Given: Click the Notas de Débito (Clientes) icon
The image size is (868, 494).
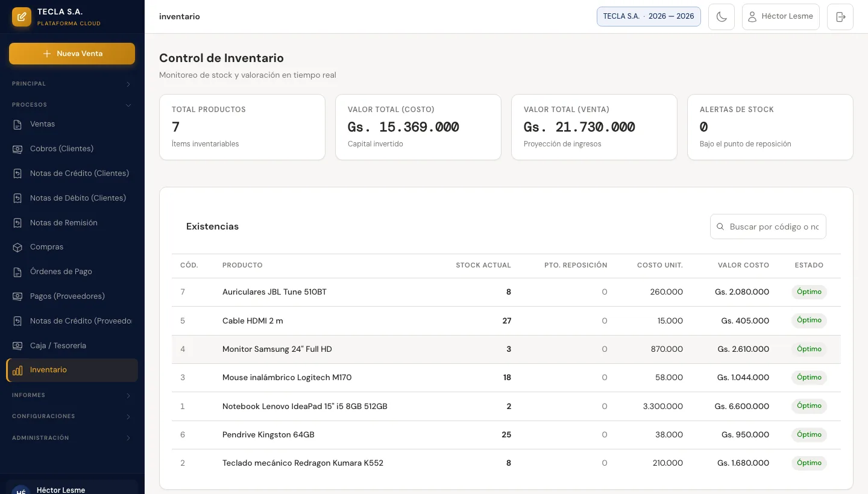Looking at the screenshot, I should click(x=18, y=198).
